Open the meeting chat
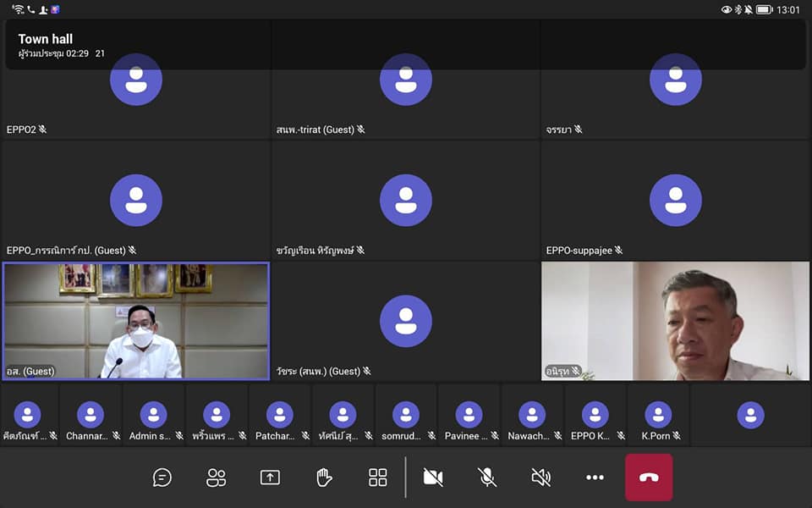812x508 pixels. [x=162, y=478]
